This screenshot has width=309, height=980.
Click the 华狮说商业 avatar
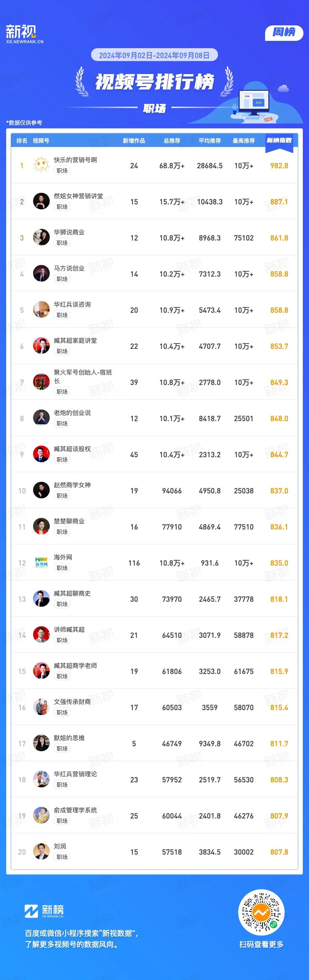41,237
